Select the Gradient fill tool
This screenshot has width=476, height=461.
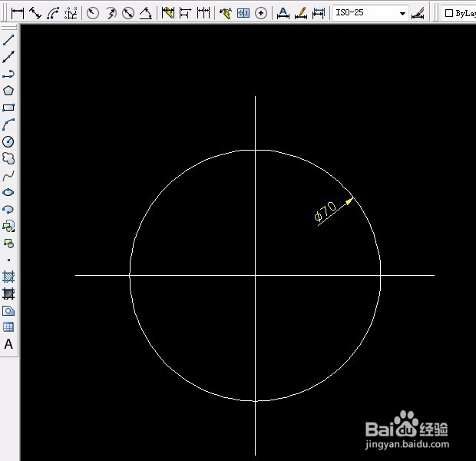[x=8, y=294]
